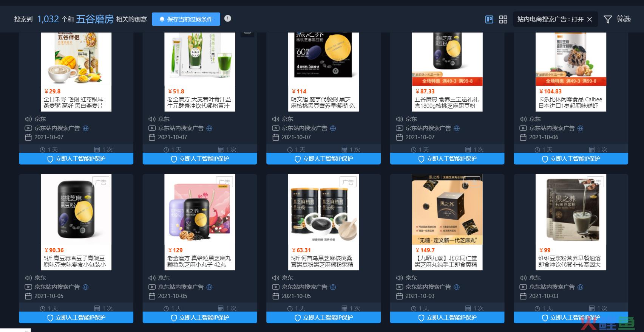Click the speaker icon on the ¥90.36 card

pyautogui.click(x=28, y=278)
